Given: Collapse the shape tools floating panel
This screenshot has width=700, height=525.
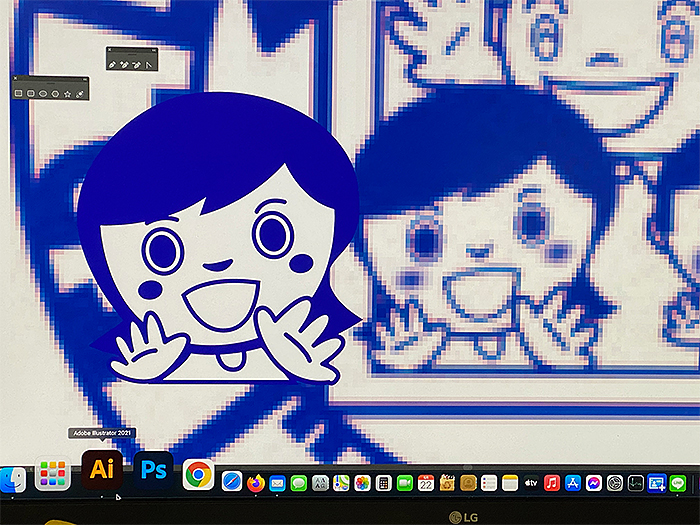Looking at the screenshot, I should point(83,79).
